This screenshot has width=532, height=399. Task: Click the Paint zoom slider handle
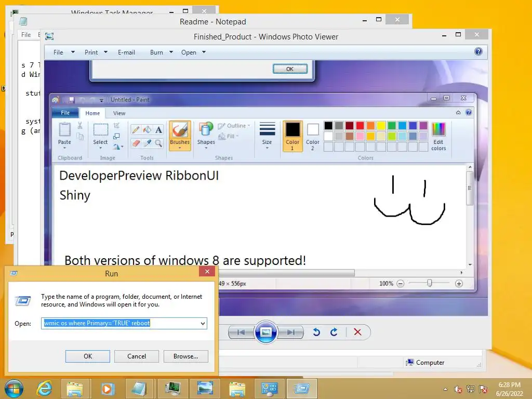(430, 283)
